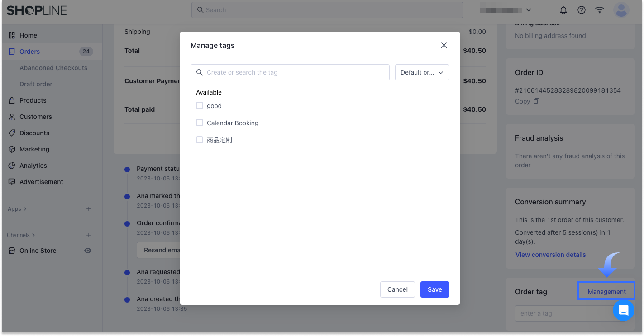Open the user avatar profile icon
The width and height of the screenshot is (644, 336).
point(621,10)
